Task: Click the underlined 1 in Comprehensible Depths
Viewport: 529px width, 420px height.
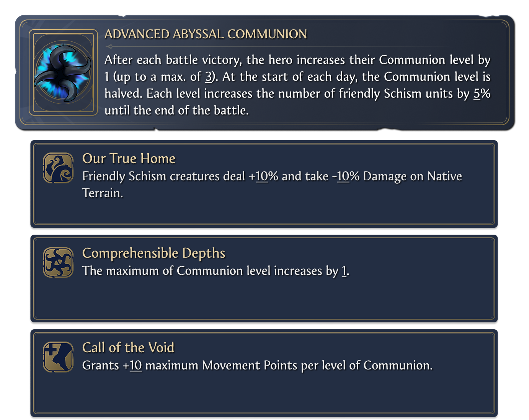Action: pyautogui.click(x=344, y=271)
